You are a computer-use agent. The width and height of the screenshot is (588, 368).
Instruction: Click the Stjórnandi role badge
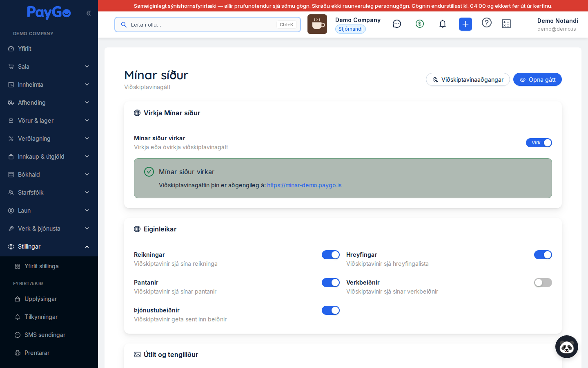(x=350, y=29)
